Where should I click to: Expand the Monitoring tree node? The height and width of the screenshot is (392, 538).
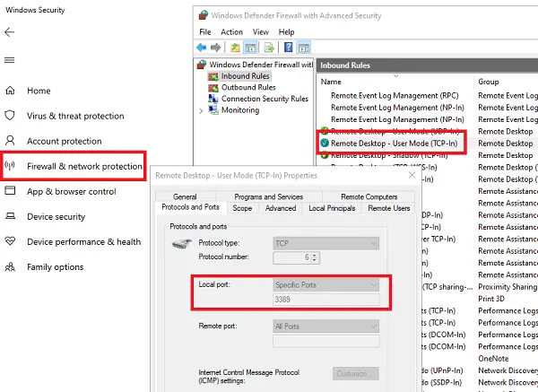click(201, 110)
